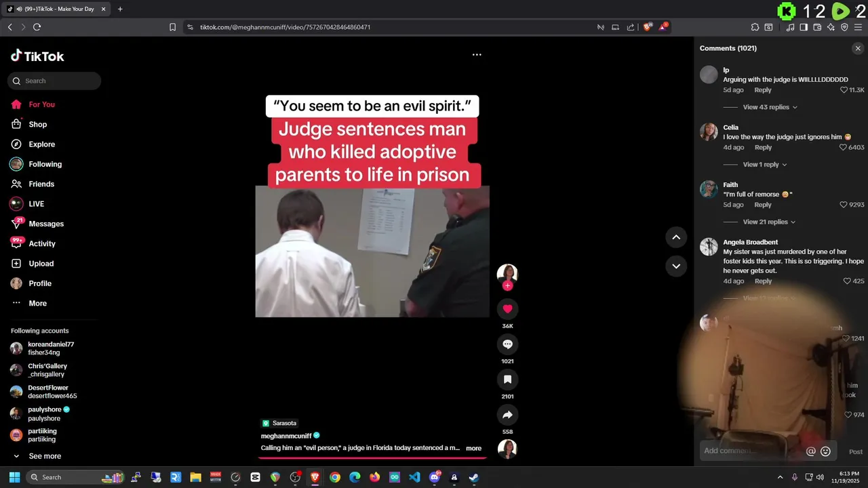Reply to Angela Broadbent's comment
The image size is (868, 488).
pyautogui.click(x=763, y=281)
